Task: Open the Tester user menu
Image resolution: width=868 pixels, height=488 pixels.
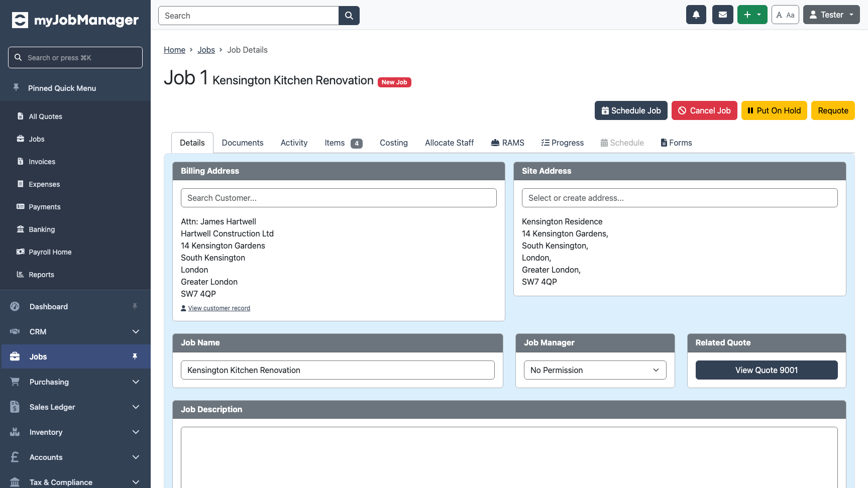Action: pyautogui.click(x=831, y=15)
